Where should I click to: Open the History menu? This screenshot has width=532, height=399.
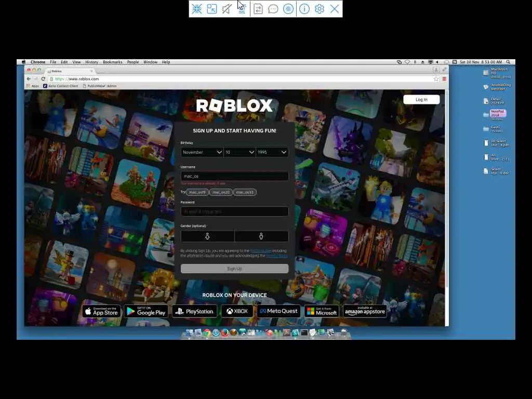91,62
